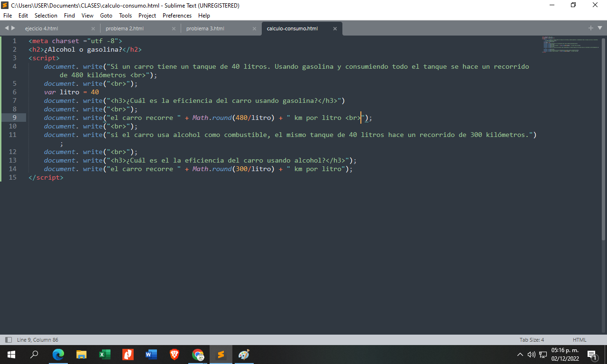The height and width of the screenshot is (364, 607).
Task: Open the Project menu
Action: pos(147,16)
